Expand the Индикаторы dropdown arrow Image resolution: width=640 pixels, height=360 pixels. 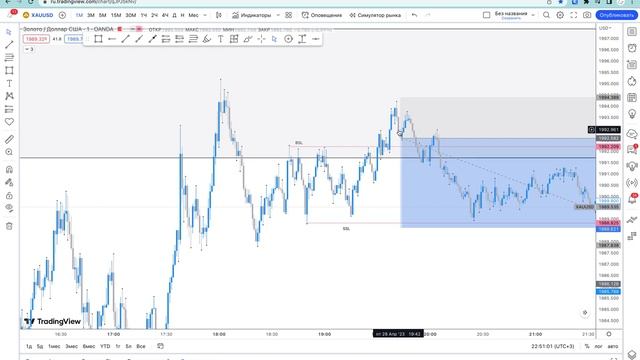(278, 15)
